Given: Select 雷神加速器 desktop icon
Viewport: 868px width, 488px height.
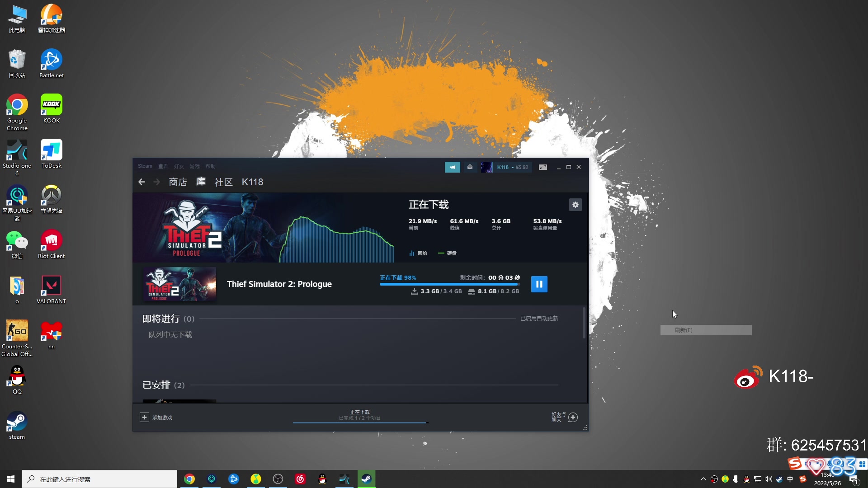Looking at the screenshot, I should [x=52, y=19].
